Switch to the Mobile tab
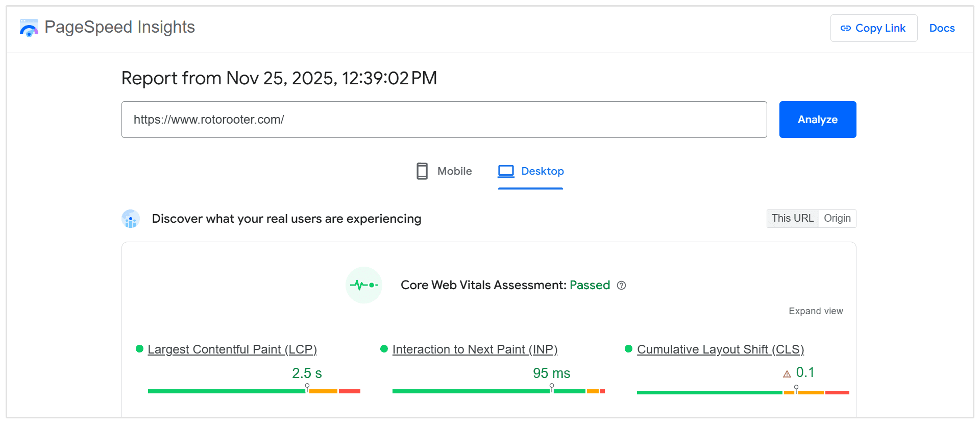The image size is (980, 424). pos(454,171)
